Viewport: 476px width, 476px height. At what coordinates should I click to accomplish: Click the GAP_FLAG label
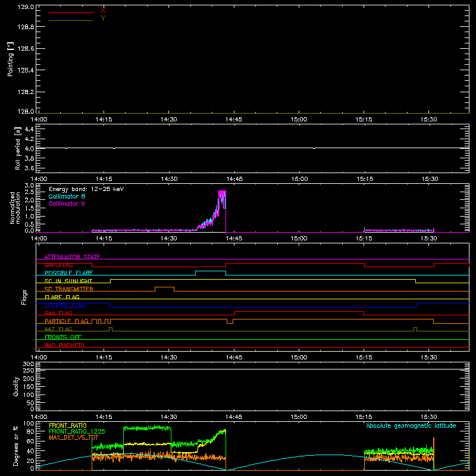point(58,265)
